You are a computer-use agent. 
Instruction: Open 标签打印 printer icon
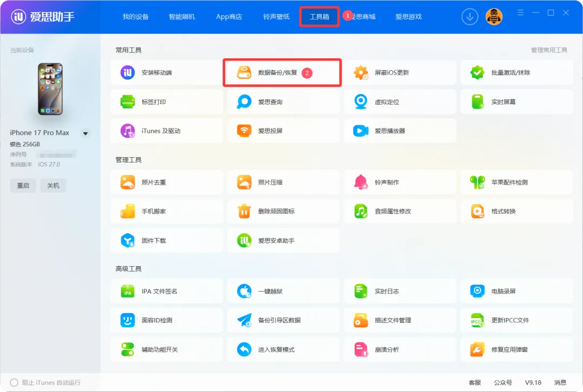coord(127,102)
